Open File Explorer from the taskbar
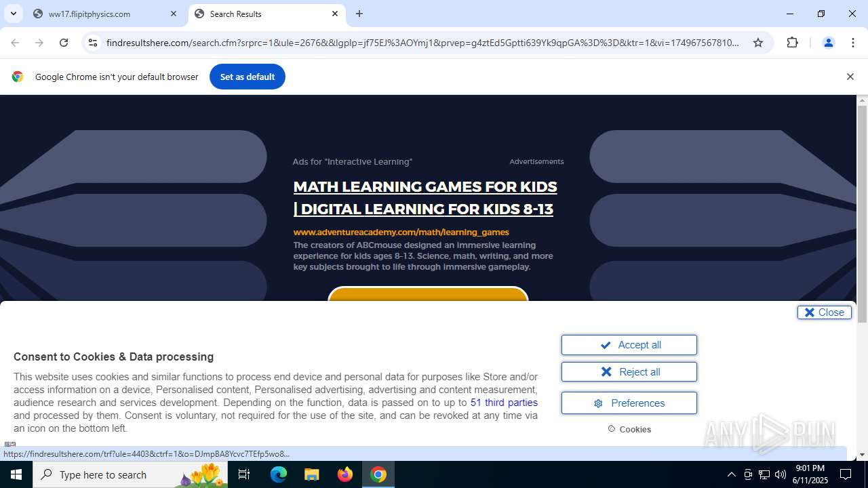This screenshot has height=488, width=868. point(311,474)
